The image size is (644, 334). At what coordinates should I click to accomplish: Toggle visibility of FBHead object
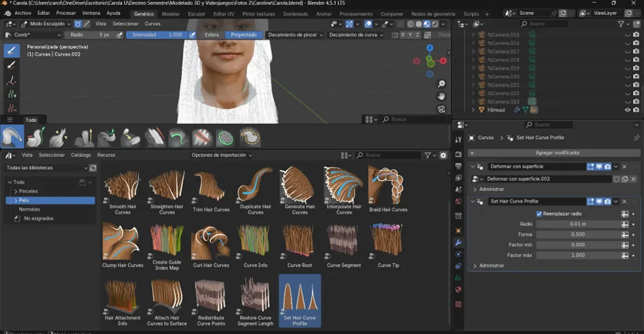tap(627, 110)
